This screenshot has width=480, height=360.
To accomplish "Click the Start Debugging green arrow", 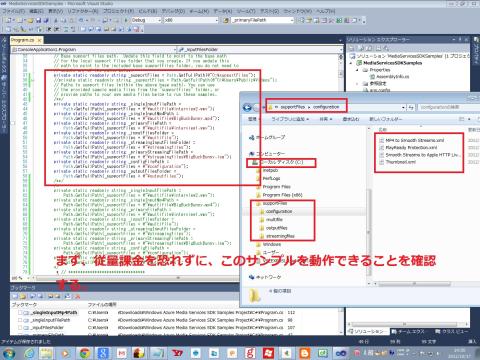I will [x=126, y=20].
